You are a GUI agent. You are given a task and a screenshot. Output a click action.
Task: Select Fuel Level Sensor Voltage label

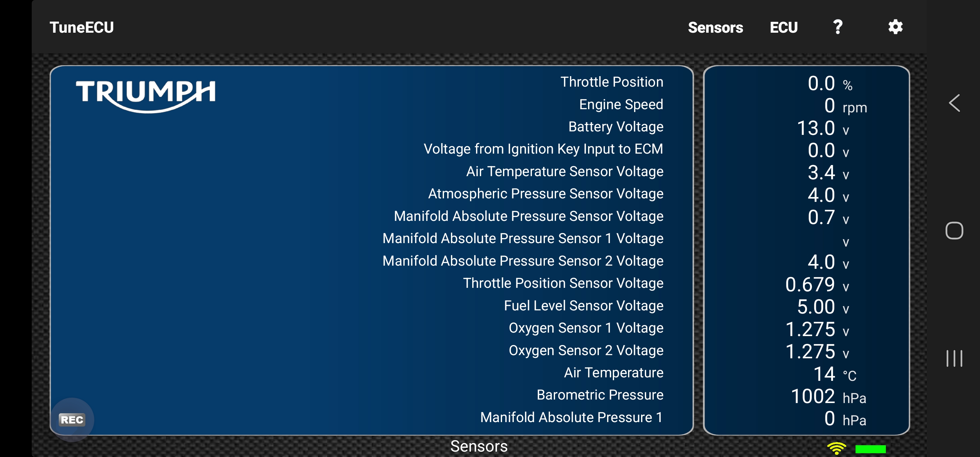584,306
